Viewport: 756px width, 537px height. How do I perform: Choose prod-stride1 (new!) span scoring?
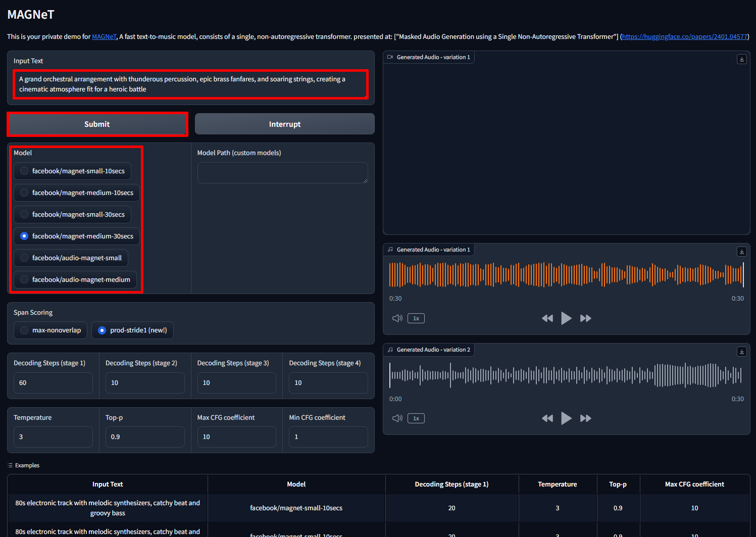click(132, 330)
